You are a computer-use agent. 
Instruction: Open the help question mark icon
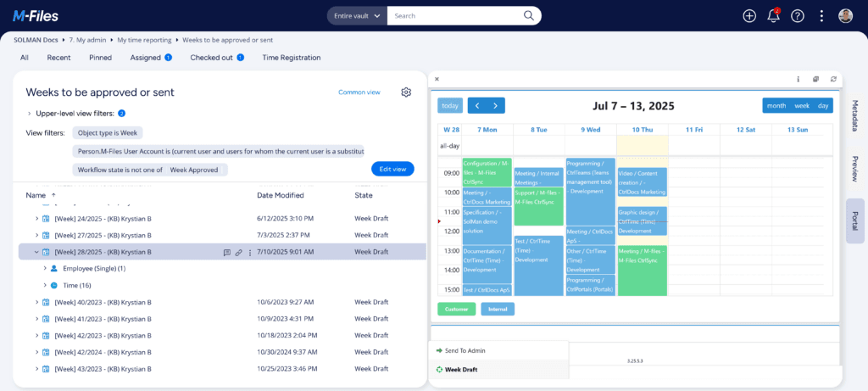(x=797, y=15)
